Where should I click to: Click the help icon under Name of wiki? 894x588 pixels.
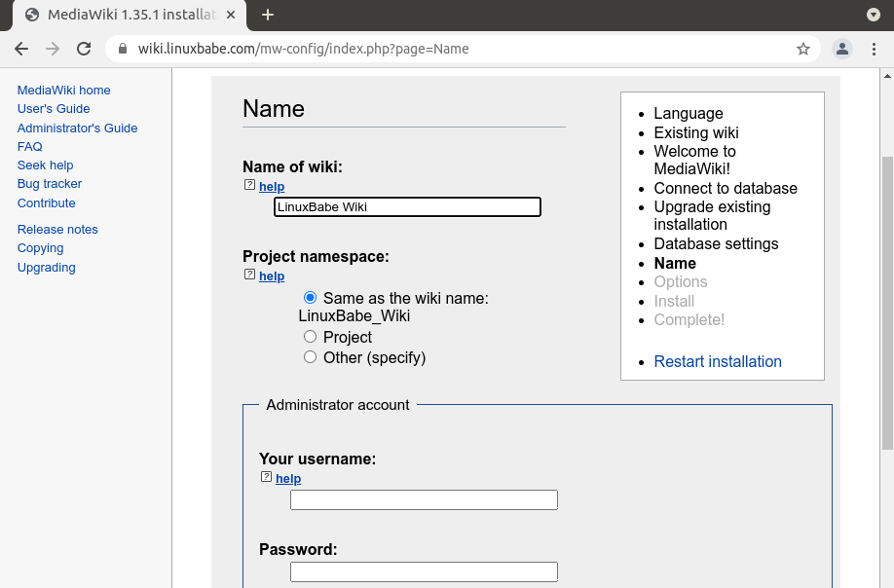(250, 186)
